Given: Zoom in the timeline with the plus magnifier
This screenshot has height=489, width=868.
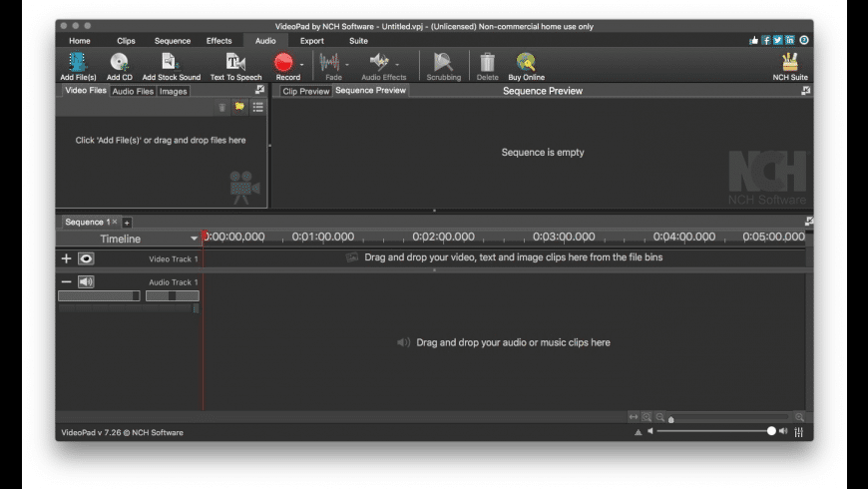Looking at the screenshot, I should tap(799, 417).
